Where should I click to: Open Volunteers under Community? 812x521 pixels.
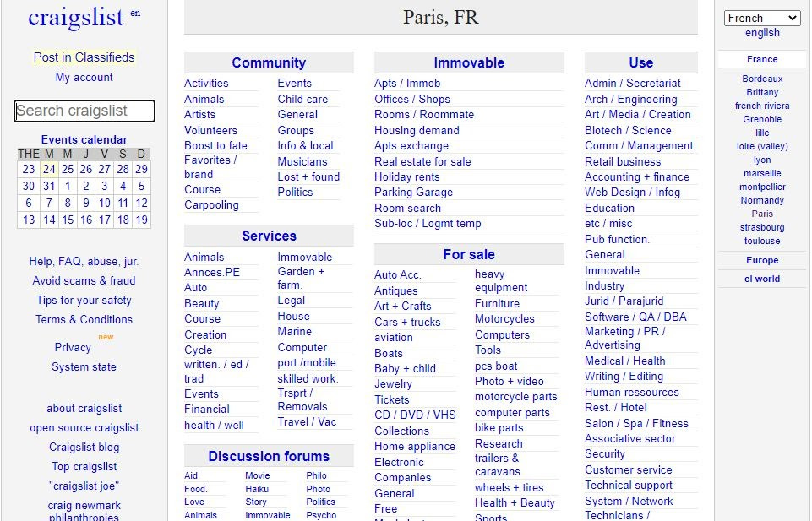[x=210, y=130]
